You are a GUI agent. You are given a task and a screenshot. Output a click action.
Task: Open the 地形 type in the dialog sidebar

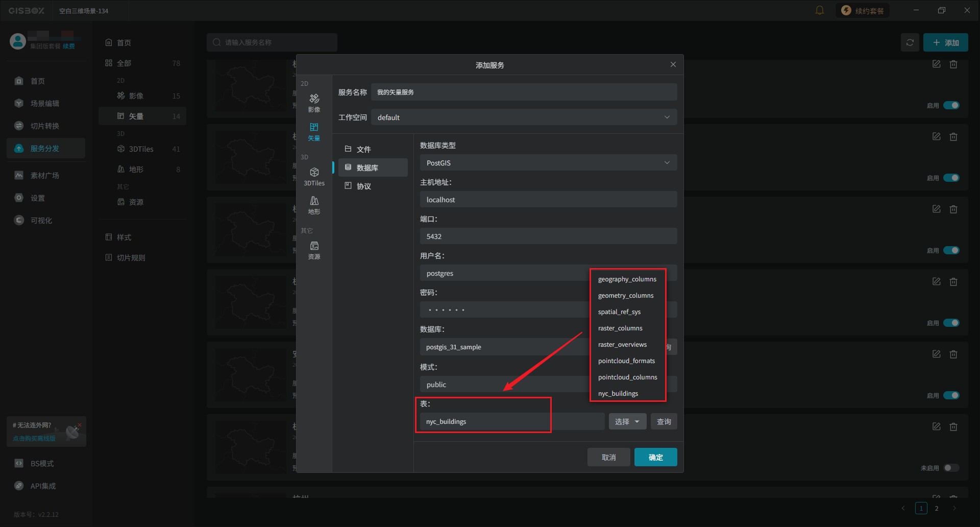[x=314, y=205]
